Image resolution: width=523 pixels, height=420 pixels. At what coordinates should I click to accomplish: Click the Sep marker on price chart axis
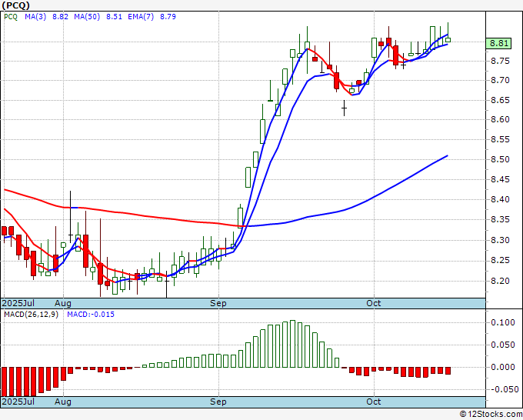point(219,304)
